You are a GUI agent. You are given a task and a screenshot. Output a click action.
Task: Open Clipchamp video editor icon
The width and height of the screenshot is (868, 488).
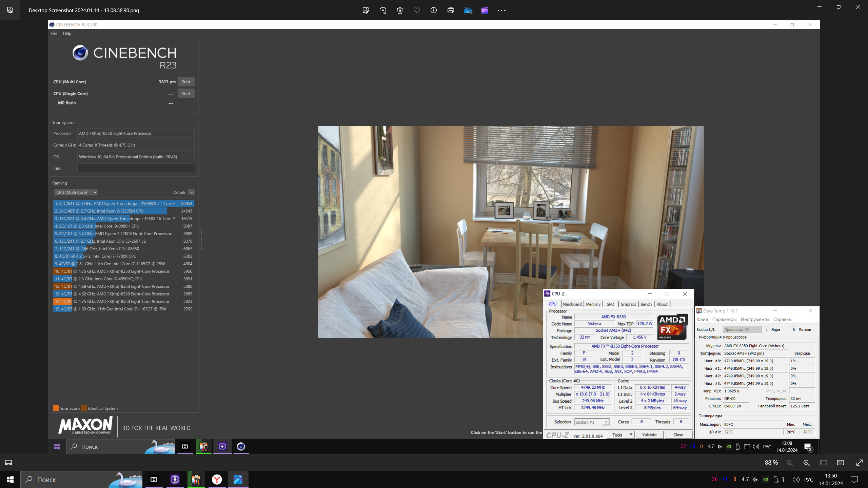[x=485, y=10]
